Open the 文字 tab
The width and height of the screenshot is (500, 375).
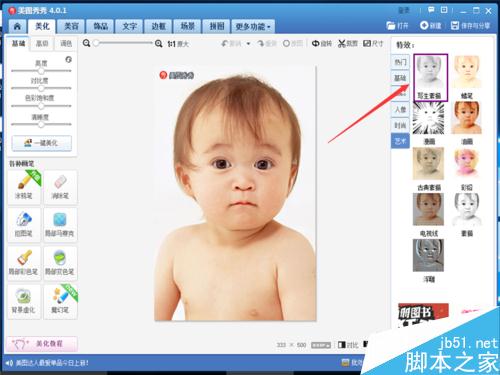[129, 26]
